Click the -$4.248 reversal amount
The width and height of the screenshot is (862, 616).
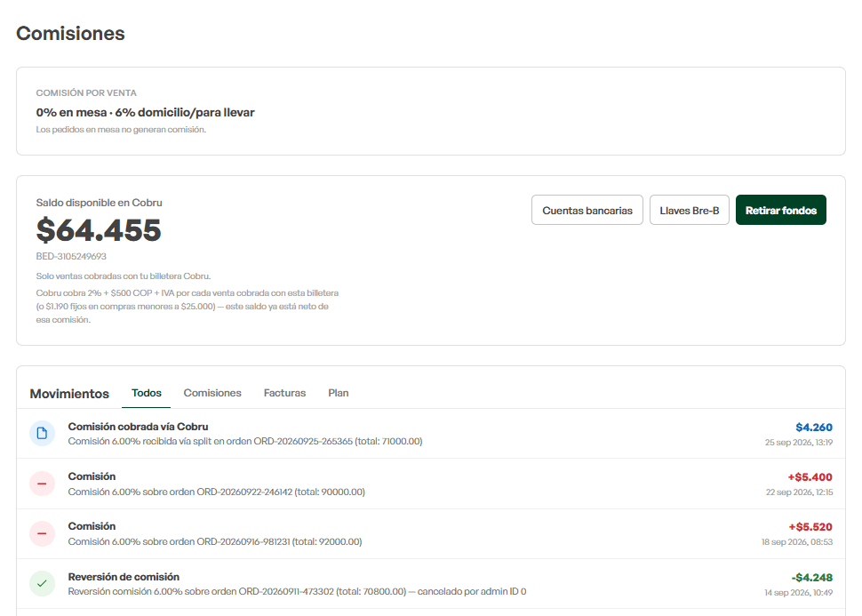[812, 578]
